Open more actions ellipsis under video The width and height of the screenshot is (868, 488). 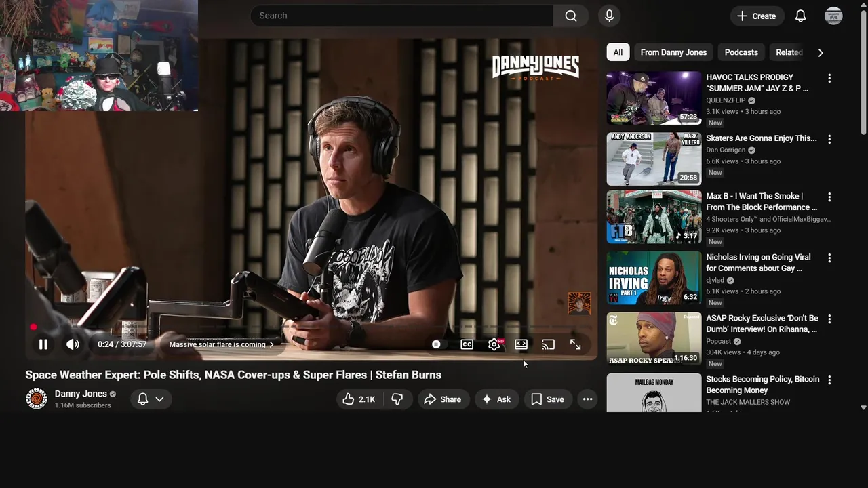click(587, 399)
